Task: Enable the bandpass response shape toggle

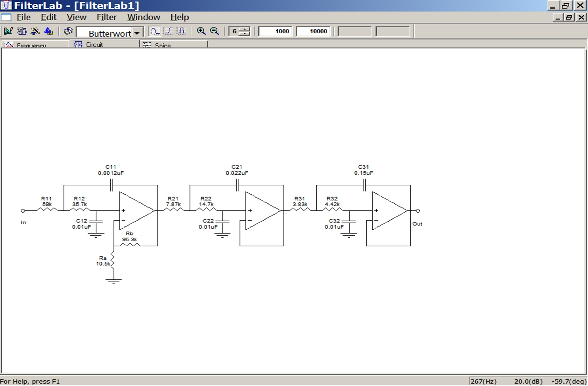Action: click(181, 31)
